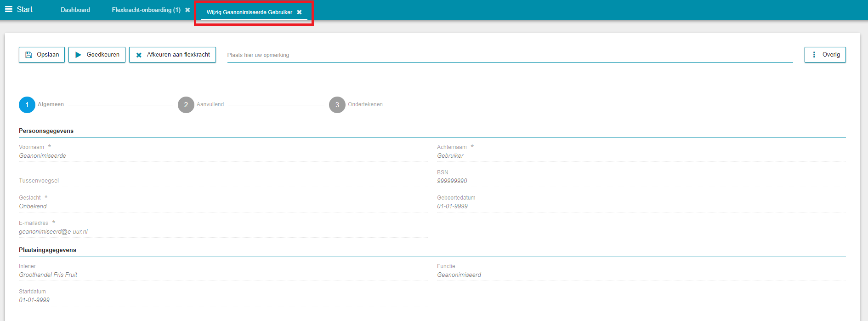Click the E-mailadres field label
This screenshot has width=868, height=321.
tap(34, 223)
